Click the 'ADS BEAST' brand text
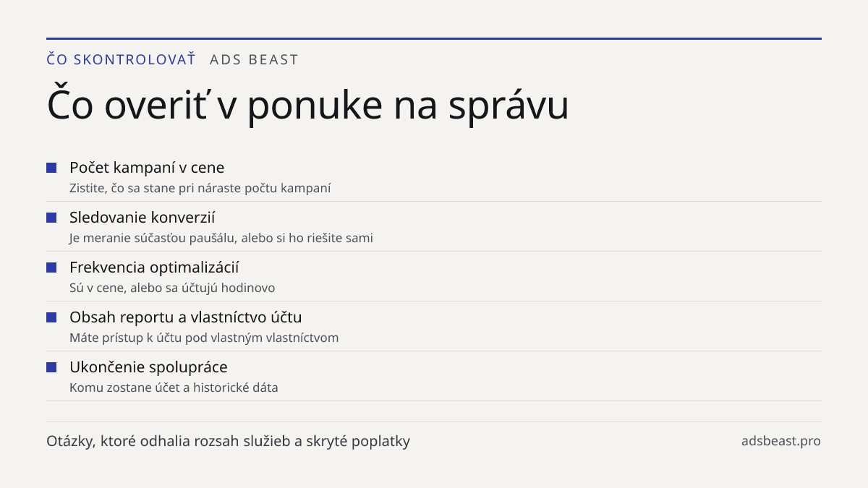 pyautogui.click(x=254, y=60)
